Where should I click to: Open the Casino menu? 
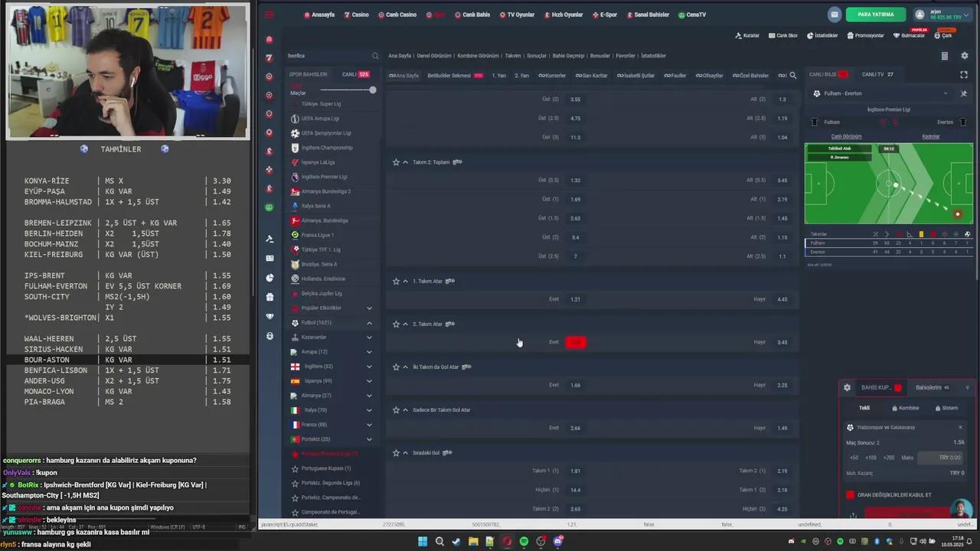pyautogui.click(x=356, y=15)
